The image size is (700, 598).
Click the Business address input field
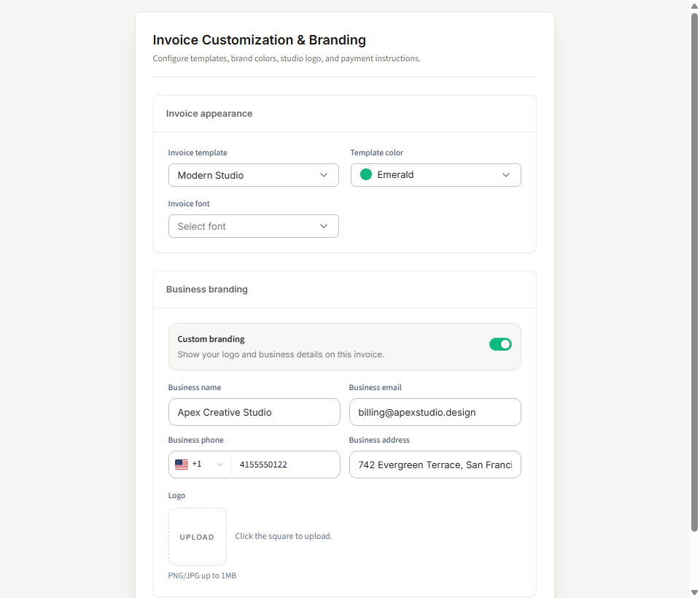435,465
